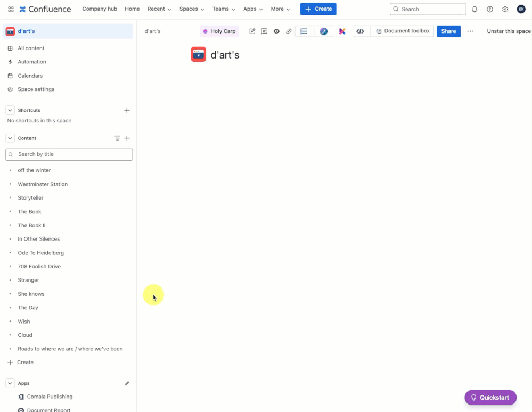Open inline comments icon
532x412 pixels.
pyautogui.click(x=264, y=31)
